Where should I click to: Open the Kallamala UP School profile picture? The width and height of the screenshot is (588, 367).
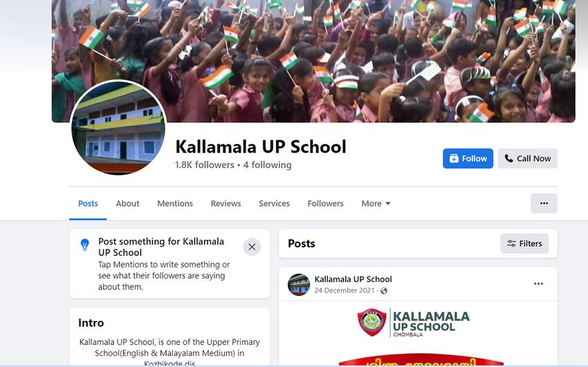coord(118,127)
